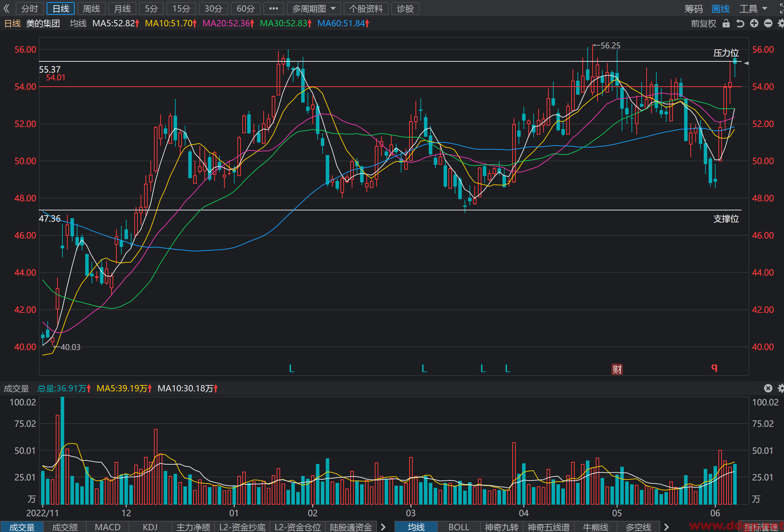
Task: Select the 主力净额 indicator tab
Action: pyautogui.click(x=193, y=527)
